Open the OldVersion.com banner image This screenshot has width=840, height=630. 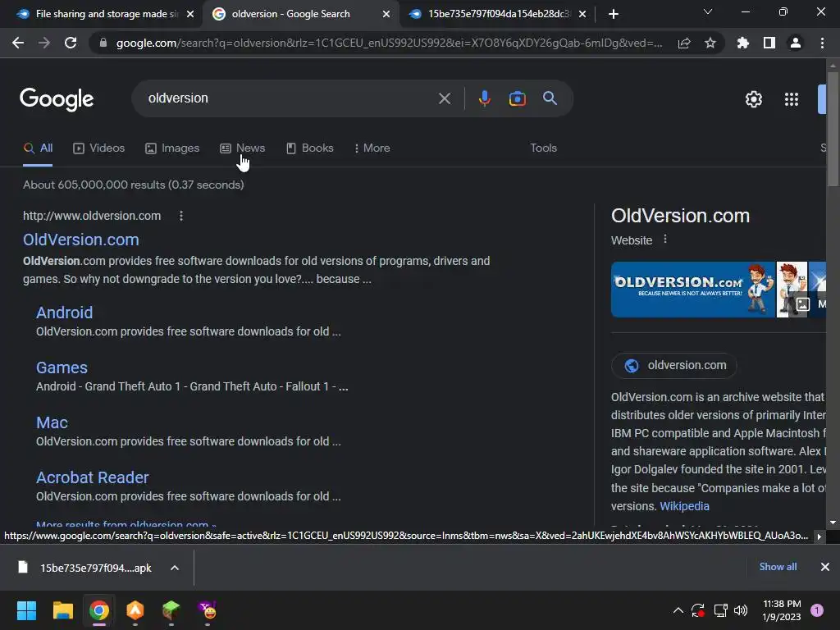[x=693, y=290]
